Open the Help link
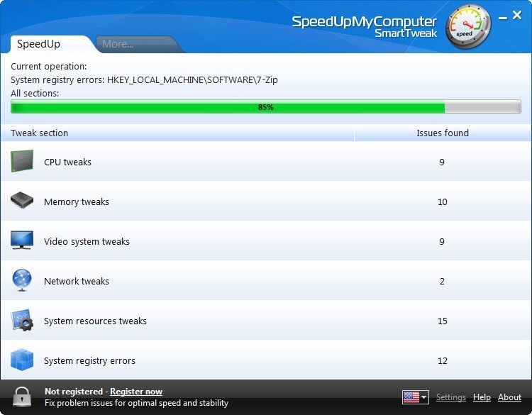 (482, 397)
